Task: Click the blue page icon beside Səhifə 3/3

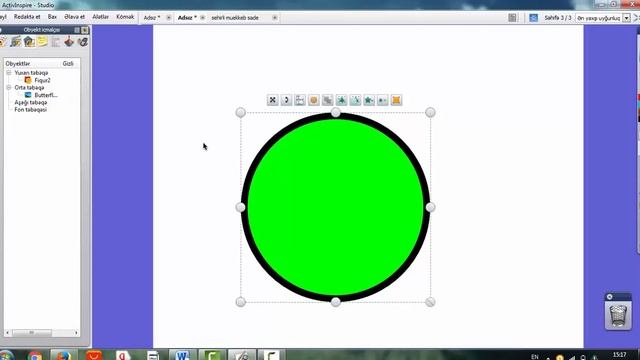Action: pos(533,18)
